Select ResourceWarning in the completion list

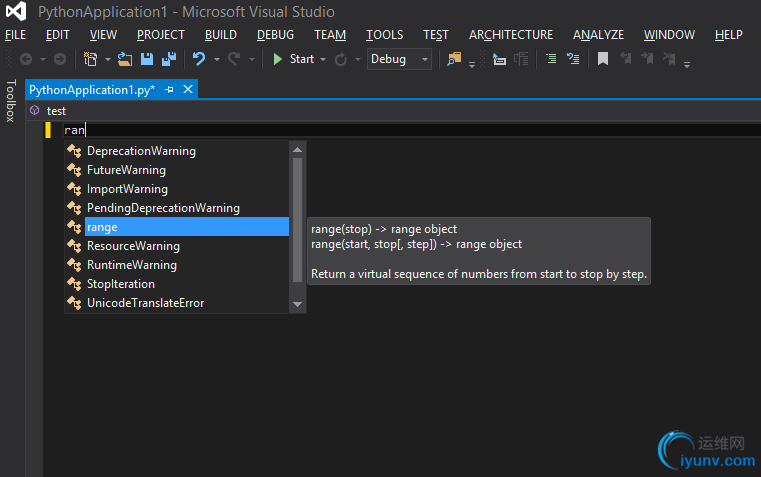coord(177,246)
